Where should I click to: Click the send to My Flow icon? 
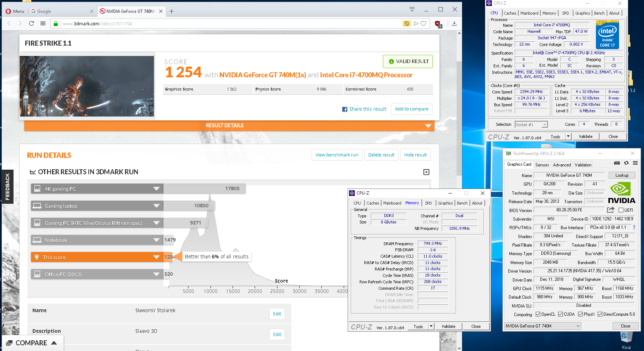point(416,24)
